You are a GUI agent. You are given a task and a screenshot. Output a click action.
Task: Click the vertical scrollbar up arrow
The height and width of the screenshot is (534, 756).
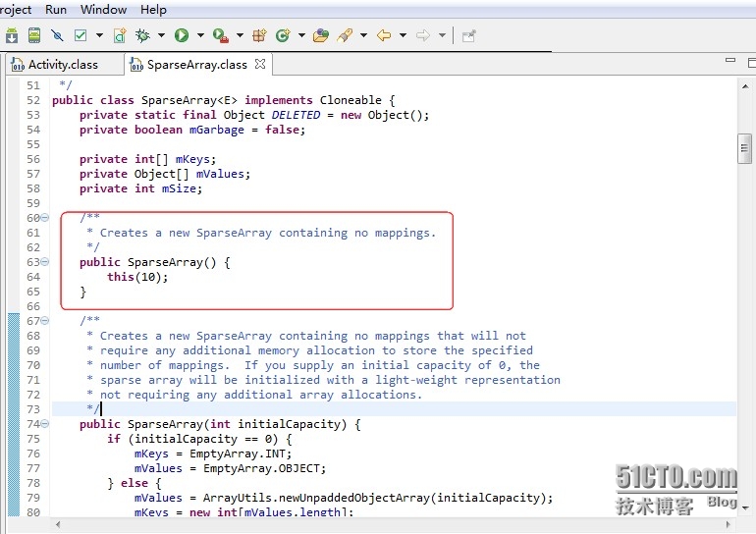(745, 86)
